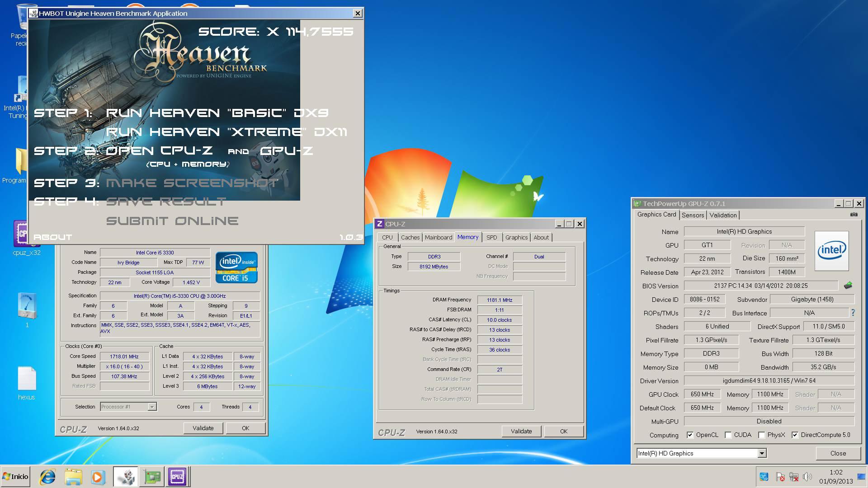This screenshot has height=488, width=868.
Task: Open Internet Explorer from the taskbar
Action: 47,477
